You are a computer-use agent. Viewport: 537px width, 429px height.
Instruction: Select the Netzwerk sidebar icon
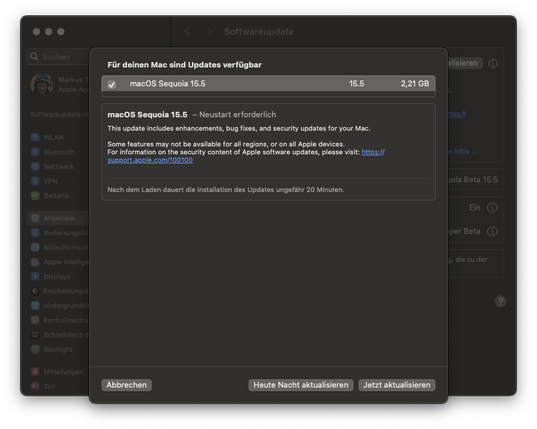[35, 166]
